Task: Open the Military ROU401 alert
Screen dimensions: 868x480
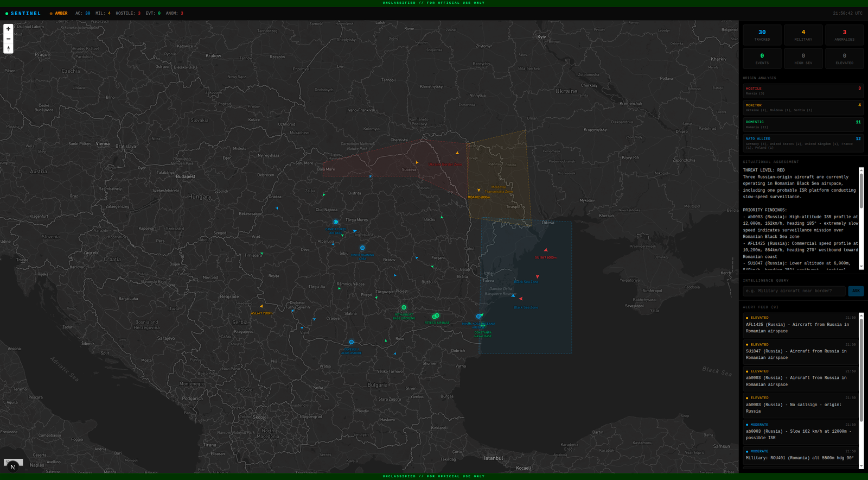Action: point(800,455)
